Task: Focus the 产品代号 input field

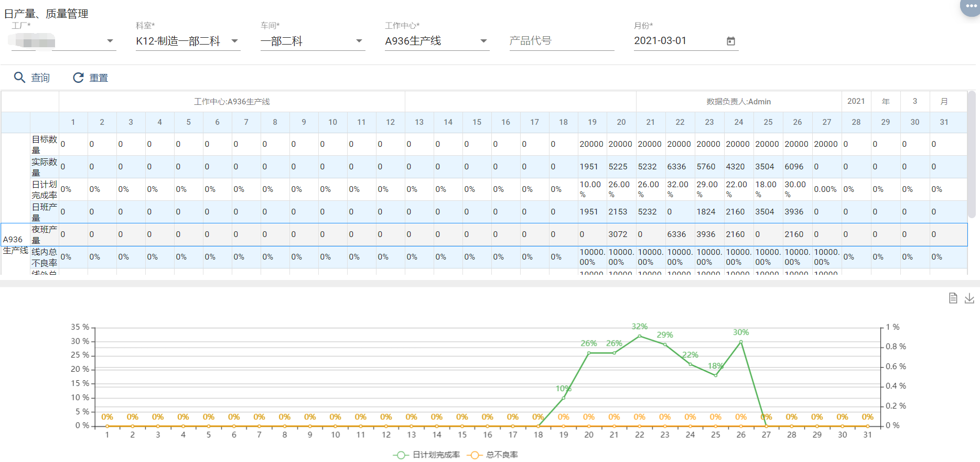Action: tap(561, 41)
